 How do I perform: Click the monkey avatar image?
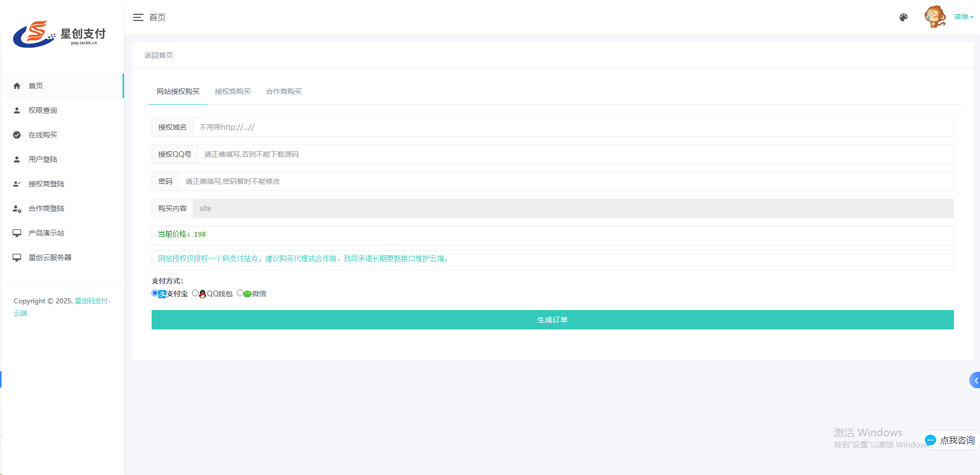935,17
